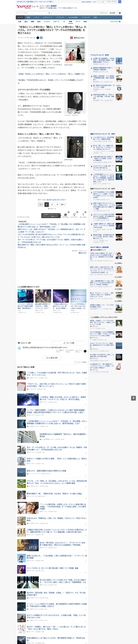Click the 共感した smiley on the comment

pyautogui.click(x=58, y=351)
